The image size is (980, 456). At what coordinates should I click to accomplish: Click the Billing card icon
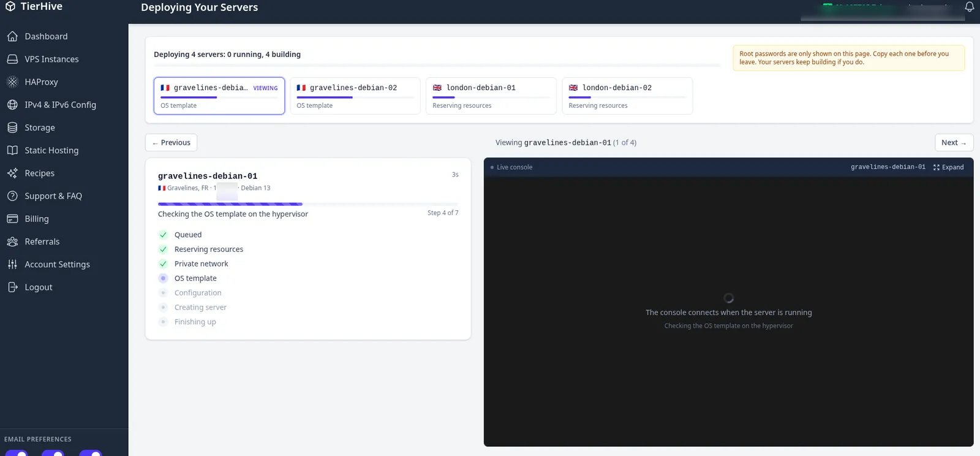12,219
